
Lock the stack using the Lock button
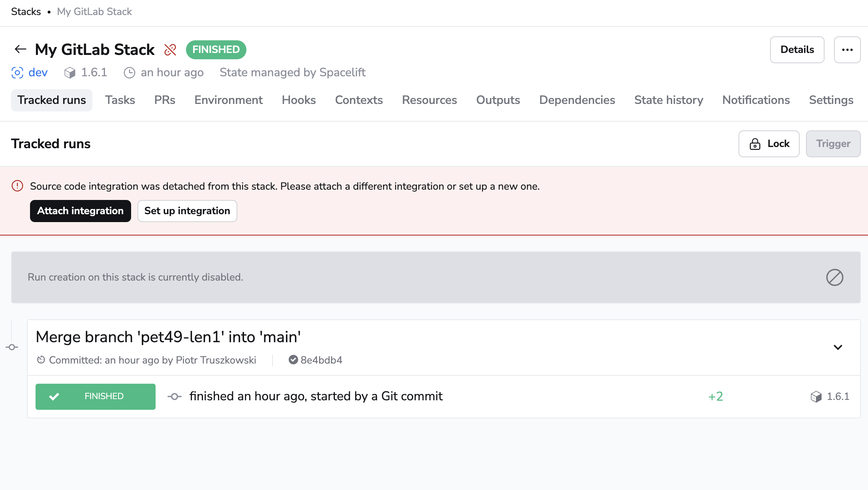pos(768,144)
